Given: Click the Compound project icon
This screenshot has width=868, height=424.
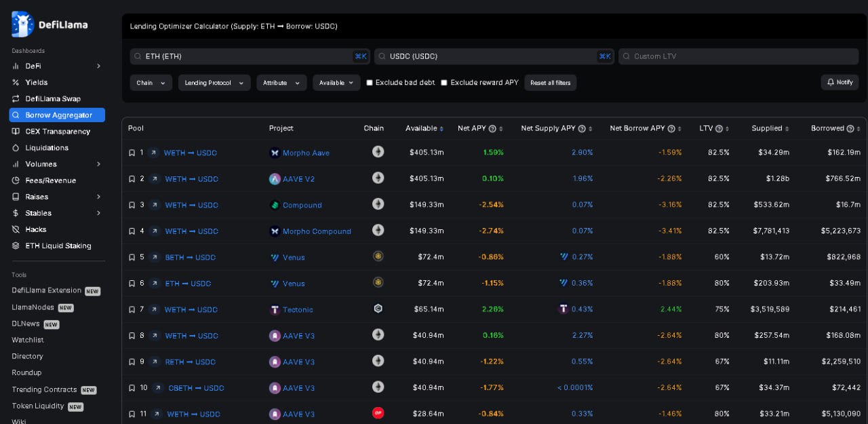Looking at the screenshot, I should coord(275,205).
